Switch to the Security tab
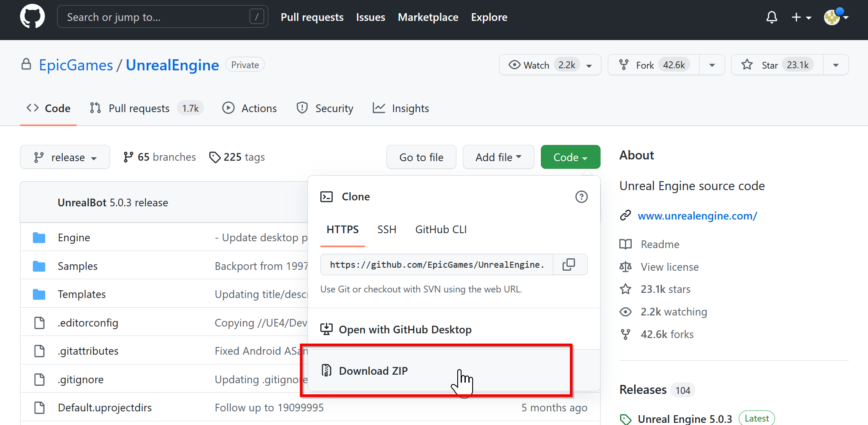 pos(325,108)
